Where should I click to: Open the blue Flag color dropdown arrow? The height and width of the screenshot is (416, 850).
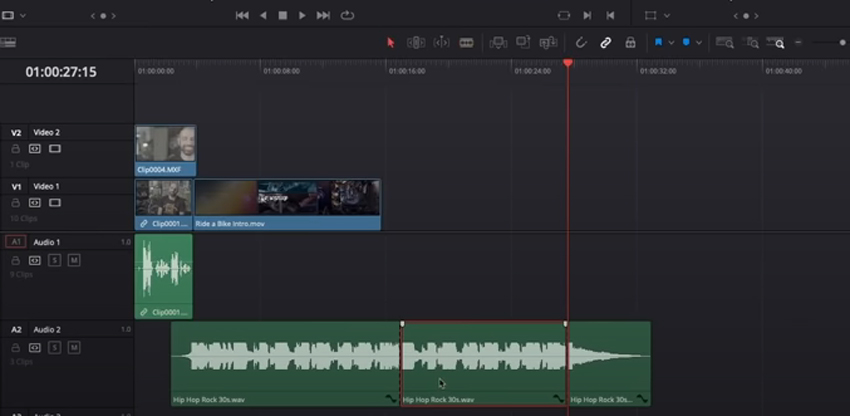(x=671, y=43)
